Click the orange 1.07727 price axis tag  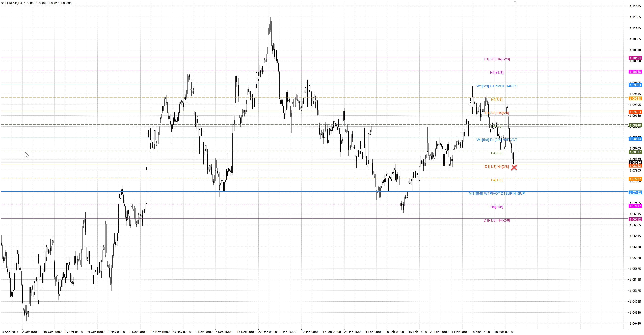coord(635,179)
